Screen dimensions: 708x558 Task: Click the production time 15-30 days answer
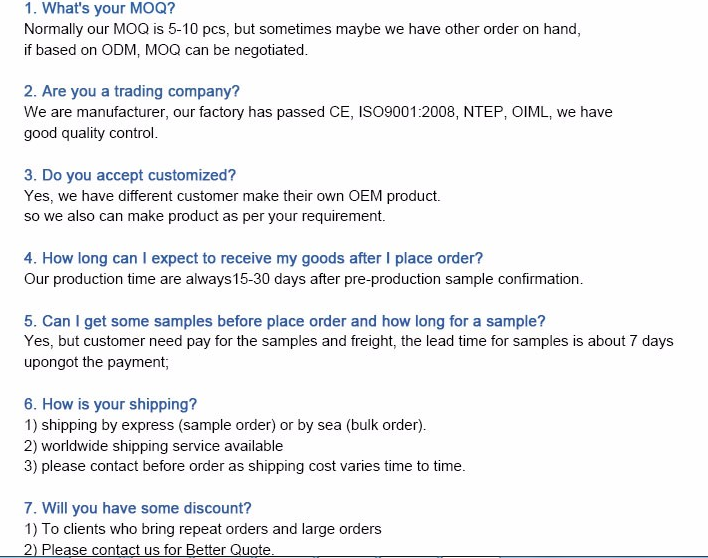point(303,279)
